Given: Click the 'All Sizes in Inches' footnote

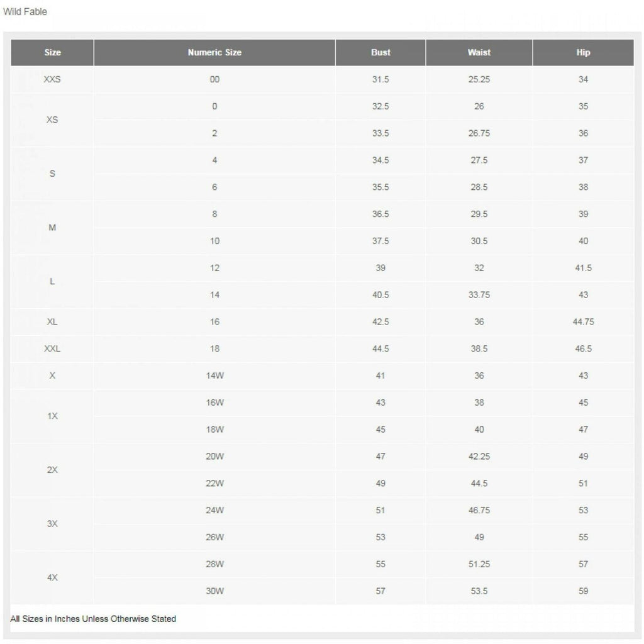Looking at the screenshot, I should [93, 619].
